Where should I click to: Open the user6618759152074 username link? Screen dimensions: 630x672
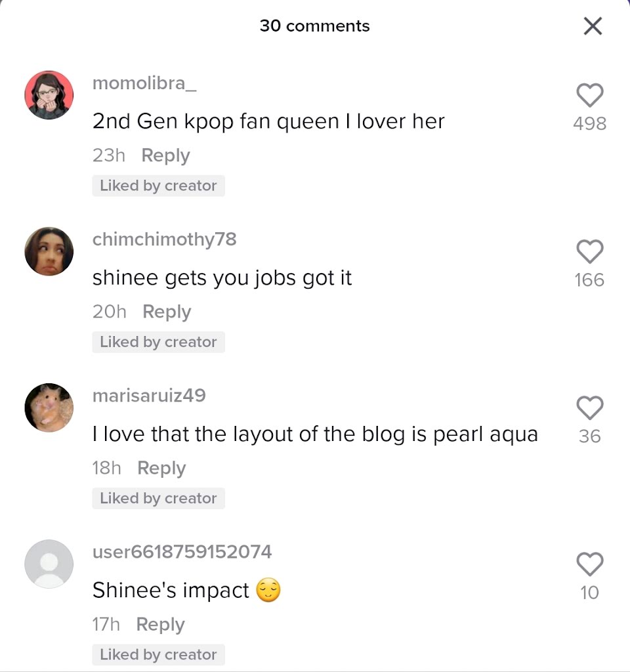(x=182, y=551)
